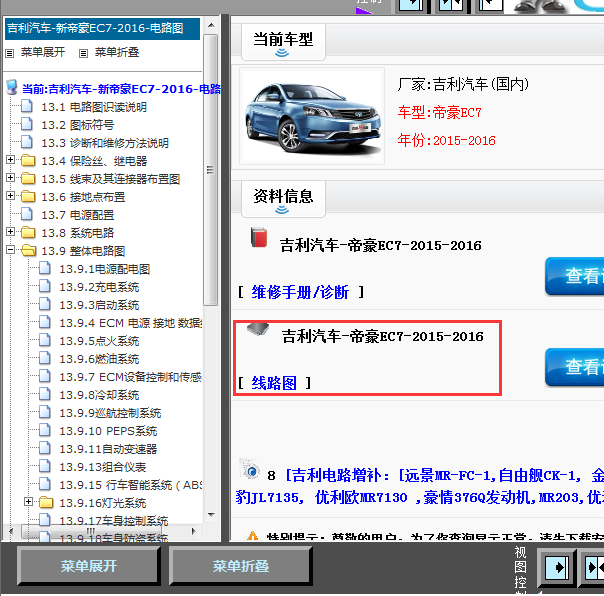Screen dimensions: 604x596
Task: Select 13.9.17车身控制系统 tree item
Action: 114,521
